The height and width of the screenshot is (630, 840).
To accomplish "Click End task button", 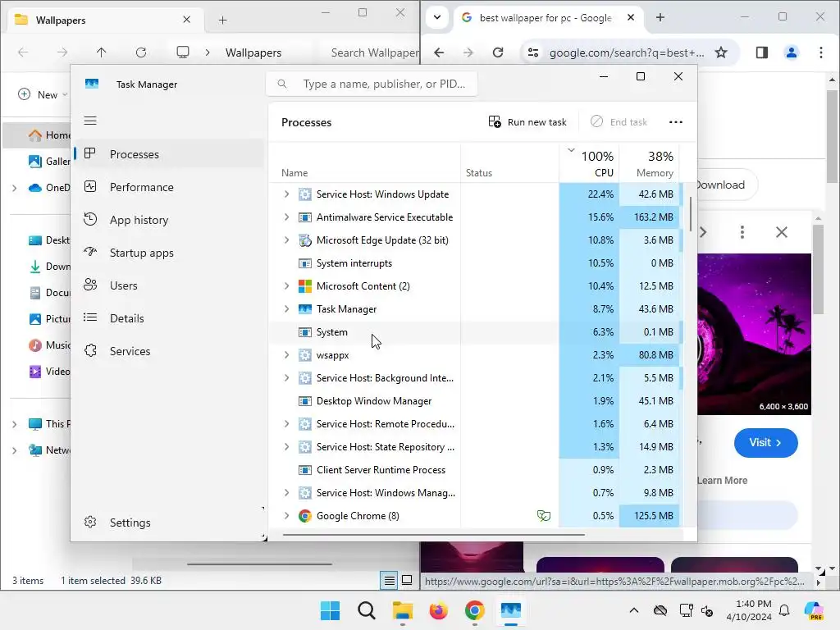I will 619,122.
